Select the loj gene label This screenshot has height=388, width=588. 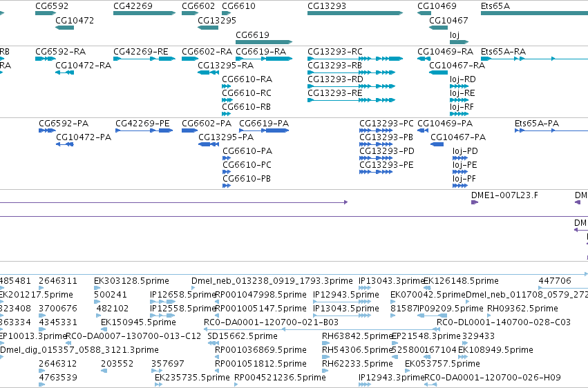coord(455,35)
